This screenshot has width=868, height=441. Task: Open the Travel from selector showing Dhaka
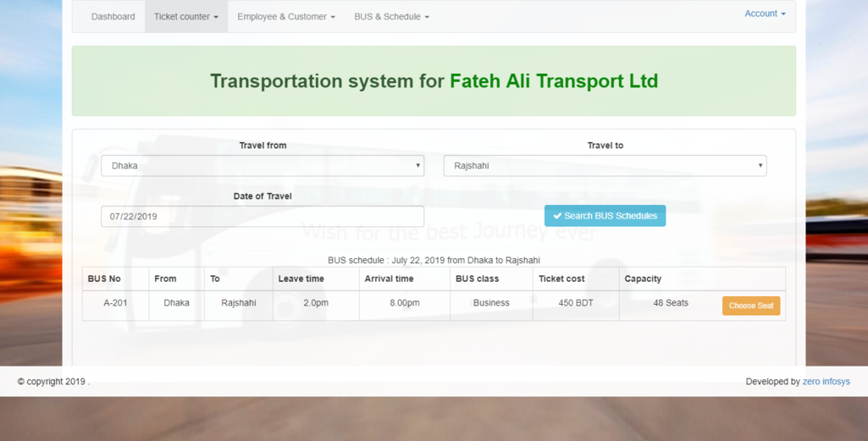[x=263, y=166]
